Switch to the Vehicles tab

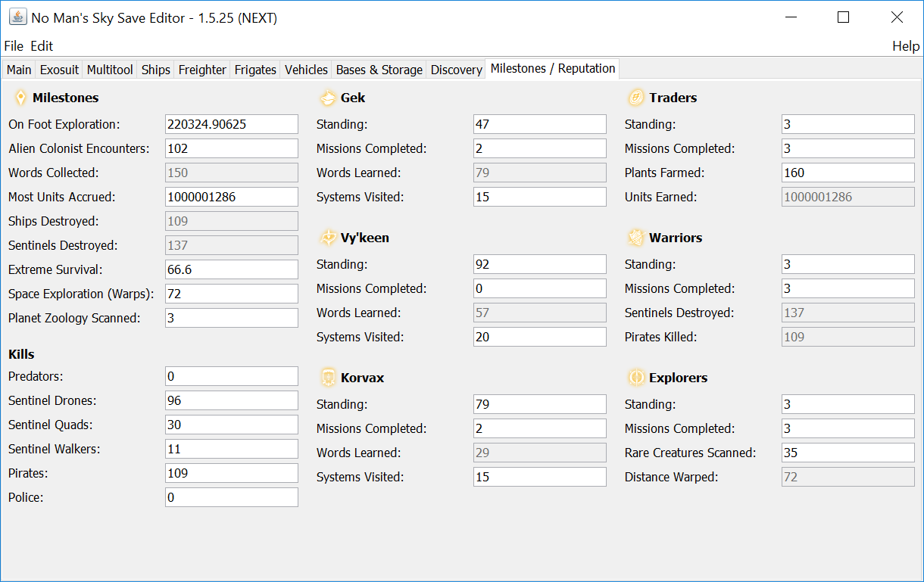[x=306, y=70]
